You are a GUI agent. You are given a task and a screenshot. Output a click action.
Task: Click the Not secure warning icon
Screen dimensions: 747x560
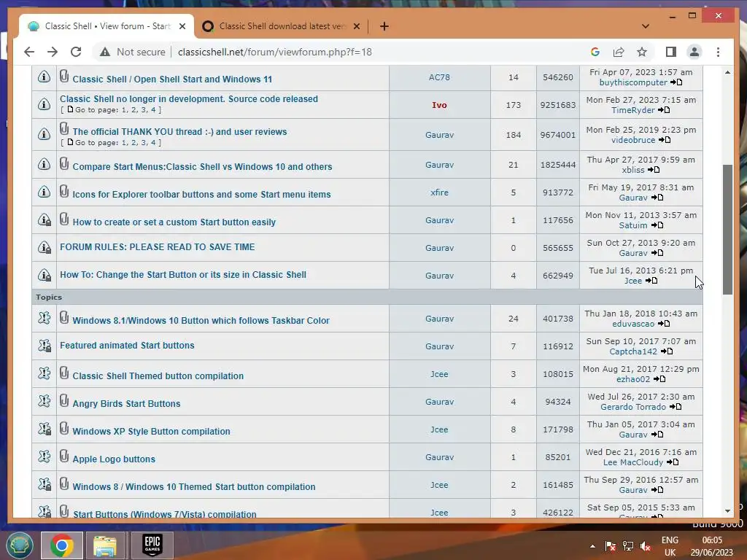tap(105, 52)
